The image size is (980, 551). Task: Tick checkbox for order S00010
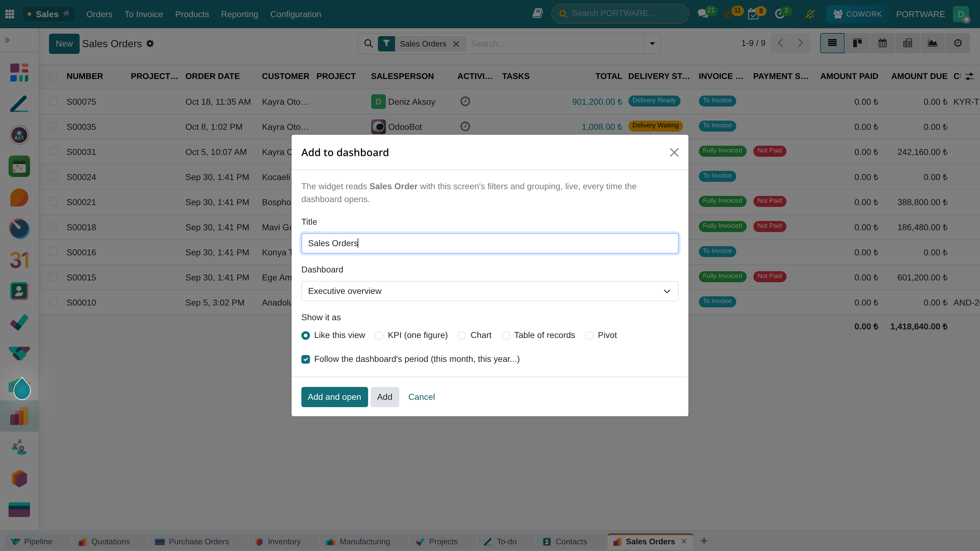pos(53,302)
